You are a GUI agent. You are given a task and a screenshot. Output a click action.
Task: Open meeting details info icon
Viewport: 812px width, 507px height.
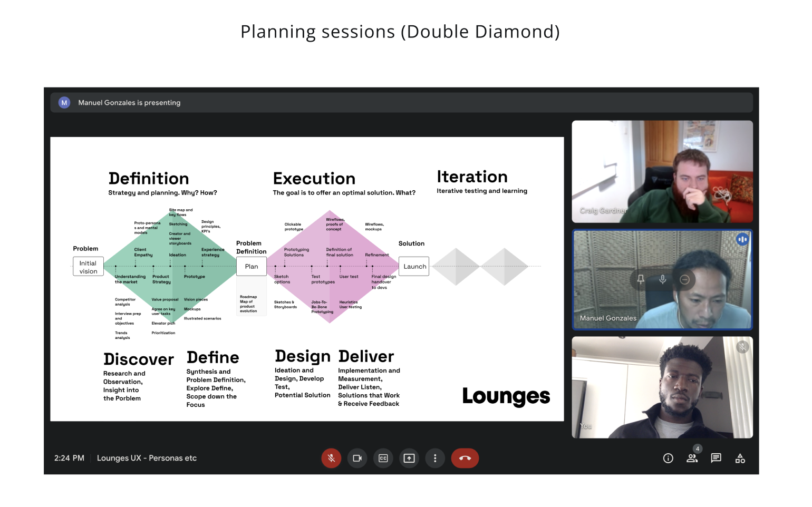coord(668,458)
